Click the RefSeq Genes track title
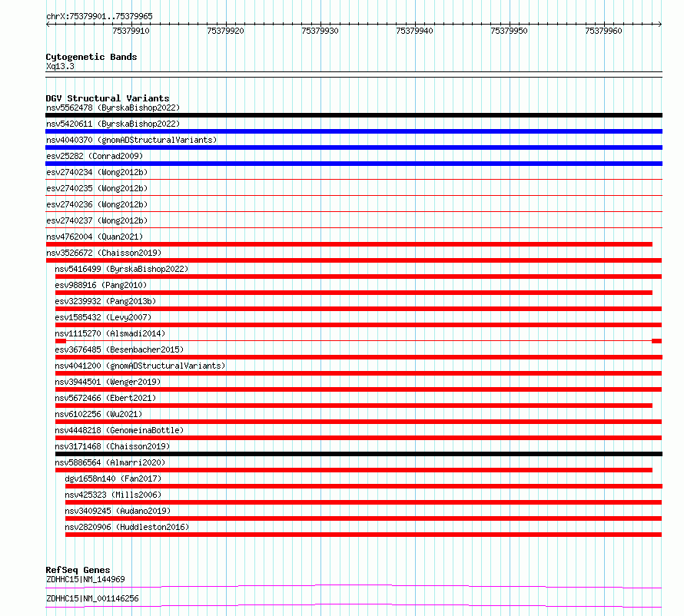This screenshot has width=684, height=616. click(78, 570)
